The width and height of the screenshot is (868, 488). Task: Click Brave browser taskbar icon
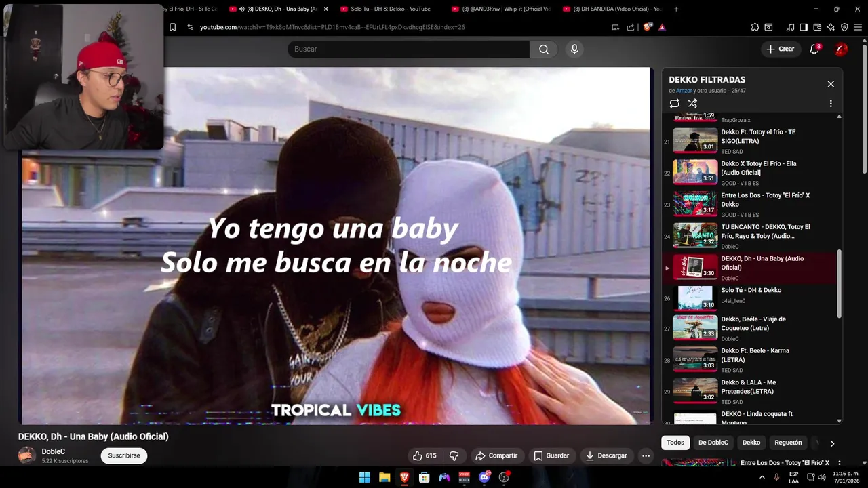[x=404, y=477]
